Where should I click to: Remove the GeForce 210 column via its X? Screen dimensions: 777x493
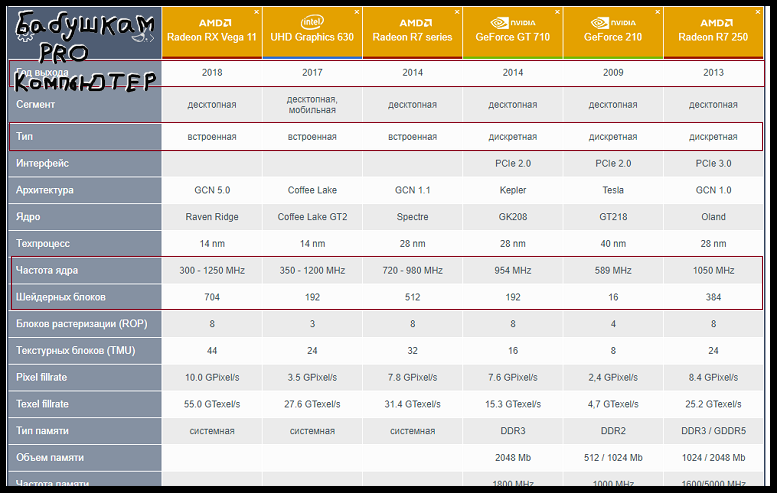point(658,12)
